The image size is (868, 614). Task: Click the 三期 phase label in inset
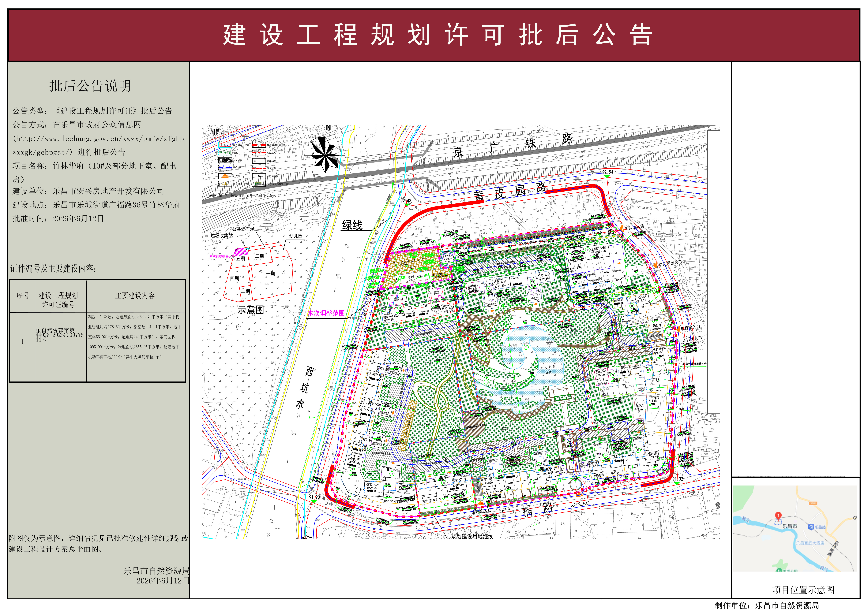tap(241, 259)
